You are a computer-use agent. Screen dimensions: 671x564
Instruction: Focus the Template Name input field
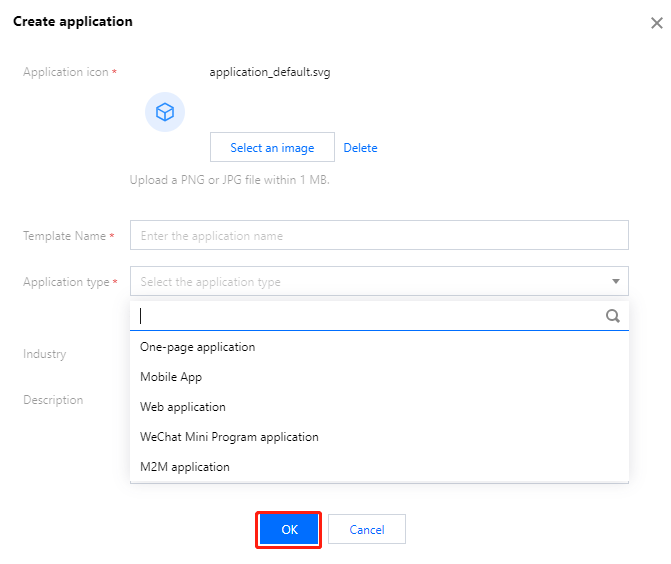pos(379,236)
